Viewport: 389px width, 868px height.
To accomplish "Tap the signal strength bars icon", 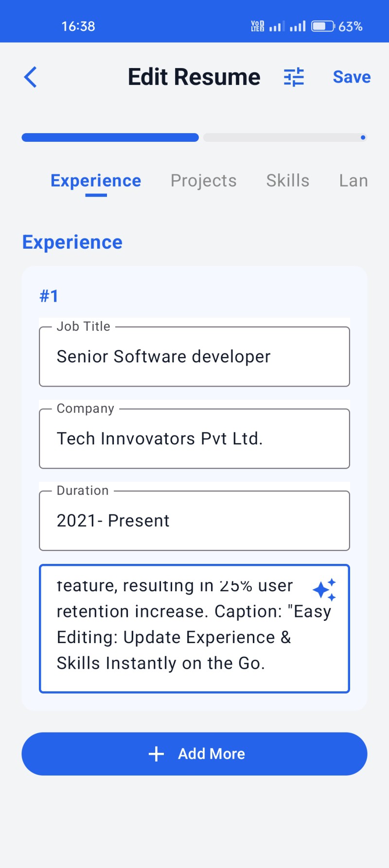I will (298, 26).
